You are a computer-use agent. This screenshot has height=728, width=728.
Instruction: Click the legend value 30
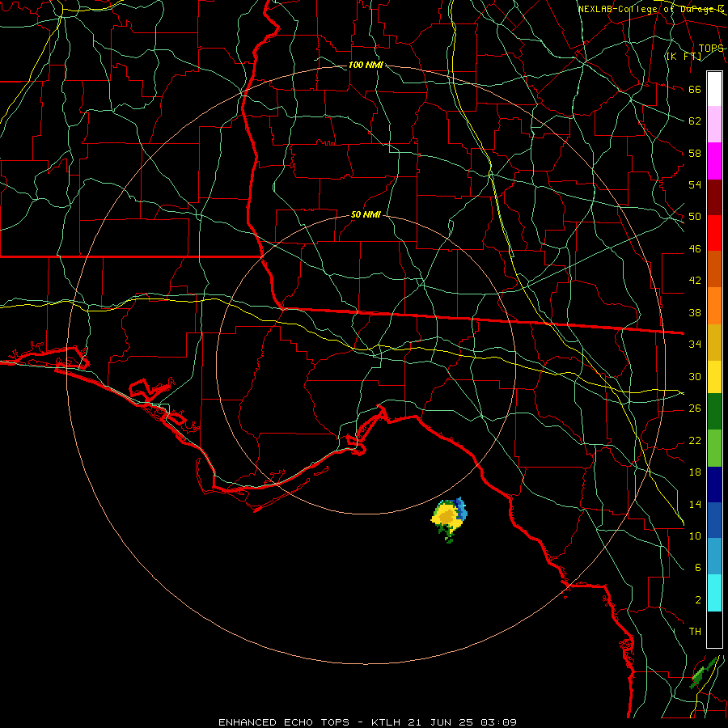click(x=695, y=376)
